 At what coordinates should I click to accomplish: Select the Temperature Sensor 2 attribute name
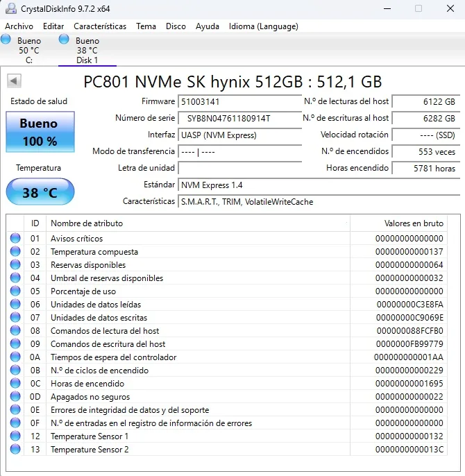click(x=90, y=450)
